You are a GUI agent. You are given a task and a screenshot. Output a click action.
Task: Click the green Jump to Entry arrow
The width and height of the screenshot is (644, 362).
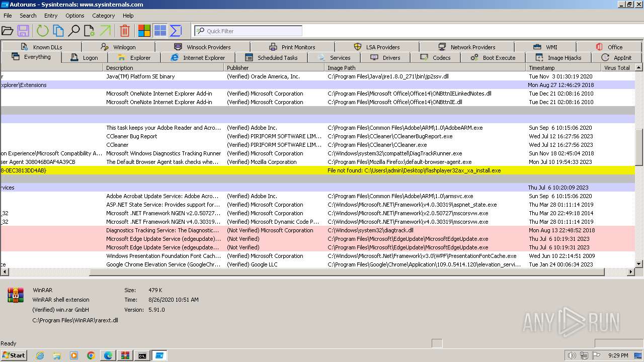tap(105, 31)
